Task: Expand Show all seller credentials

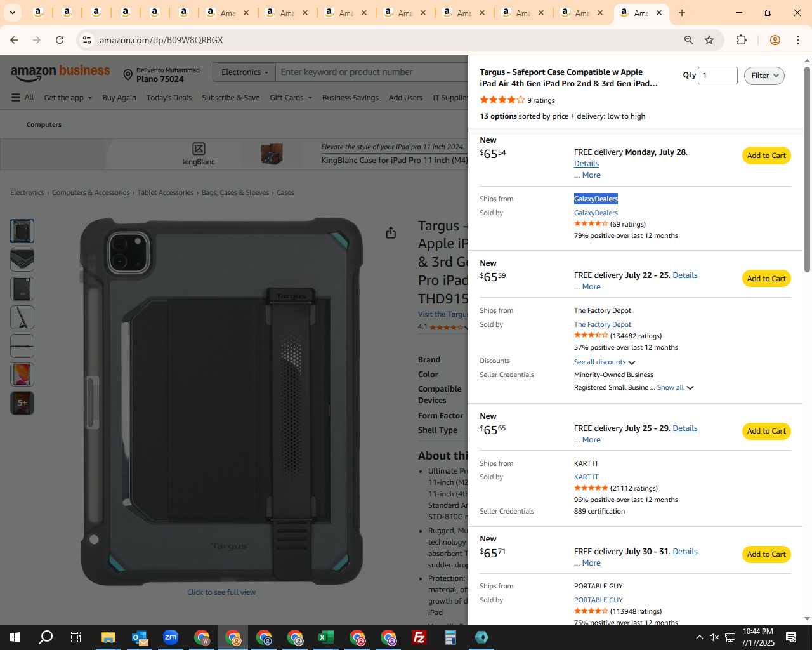Action: 676,387
